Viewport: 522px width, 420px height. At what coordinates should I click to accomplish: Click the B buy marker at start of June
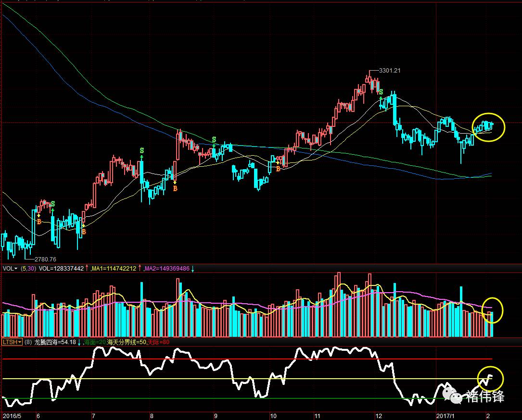[39, 222]
